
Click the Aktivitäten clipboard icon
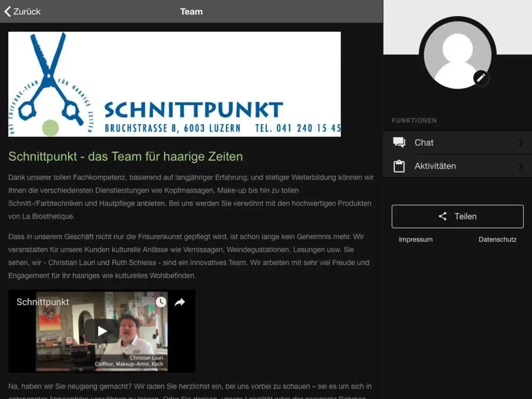[x=399, y=166]
